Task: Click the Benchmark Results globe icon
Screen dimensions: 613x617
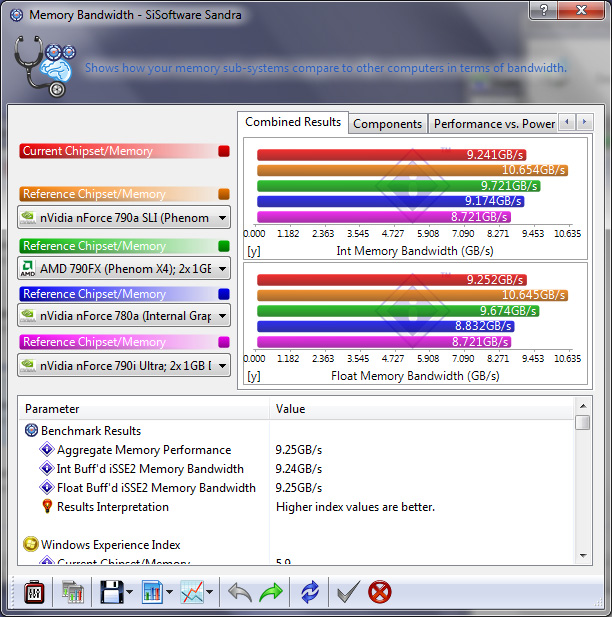Action: tap(31, 430)
